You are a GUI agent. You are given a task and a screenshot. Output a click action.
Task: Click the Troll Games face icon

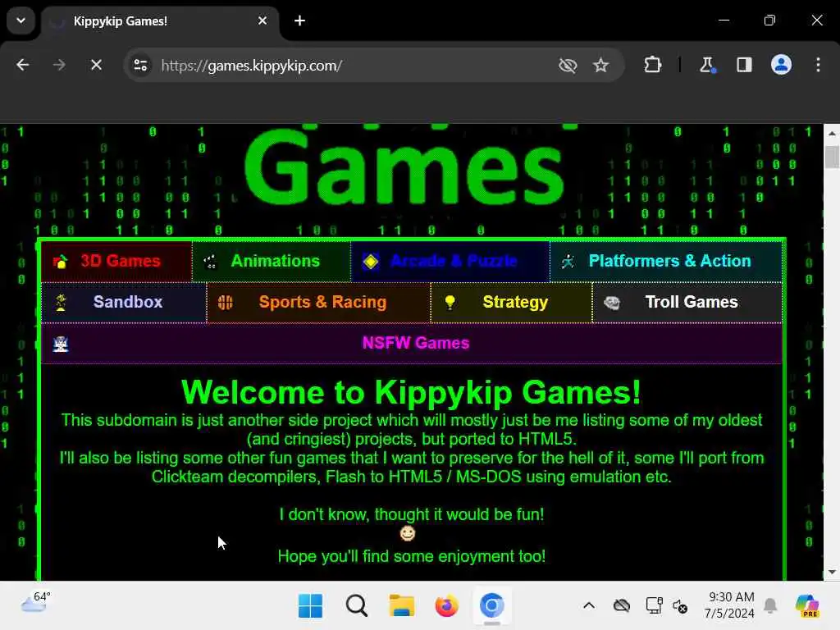612,304
